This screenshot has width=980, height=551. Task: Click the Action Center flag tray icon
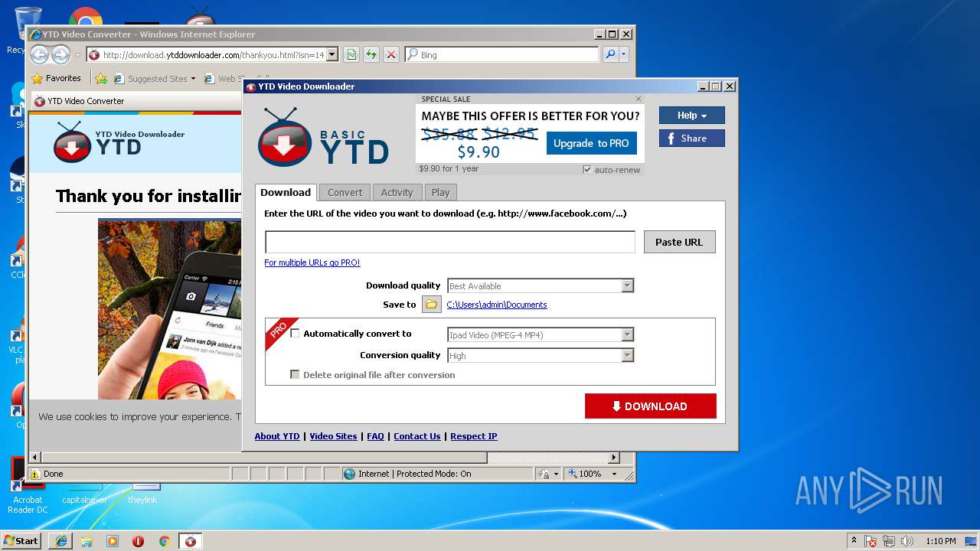[x=871, y=541]
